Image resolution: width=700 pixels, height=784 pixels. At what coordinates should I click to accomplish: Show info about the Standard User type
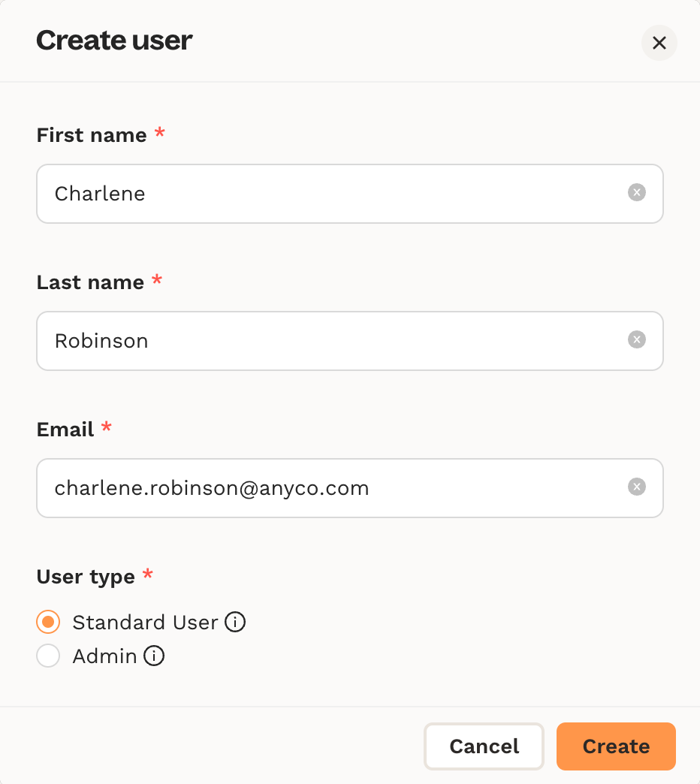[x=235, y=623]
